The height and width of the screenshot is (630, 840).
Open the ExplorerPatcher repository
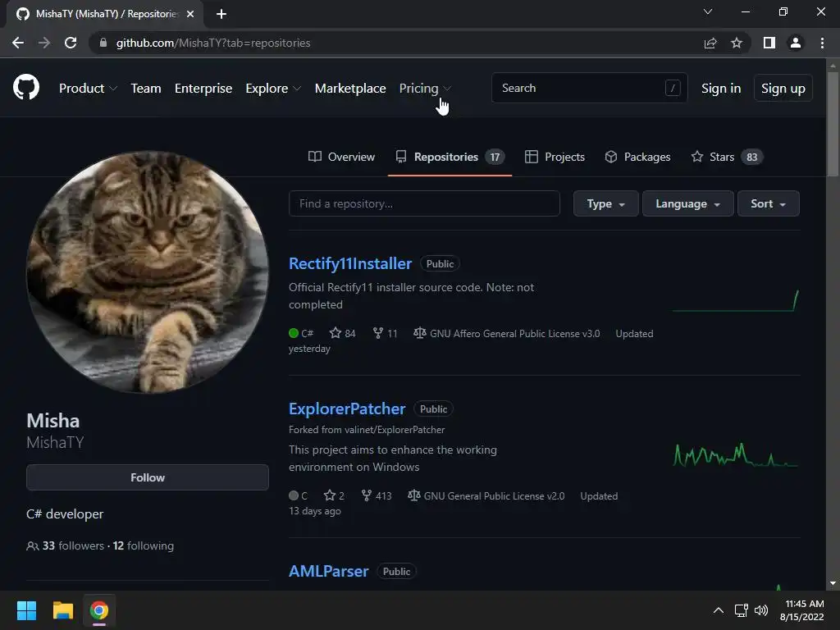347,409
